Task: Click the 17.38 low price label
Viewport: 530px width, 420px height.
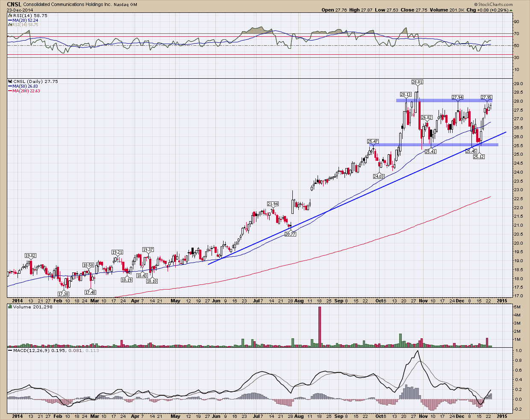Action: point(63,294)
